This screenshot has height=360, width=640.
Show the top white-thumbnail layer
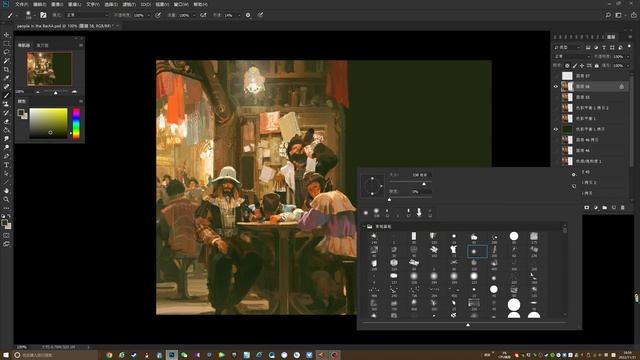[556, 76]
